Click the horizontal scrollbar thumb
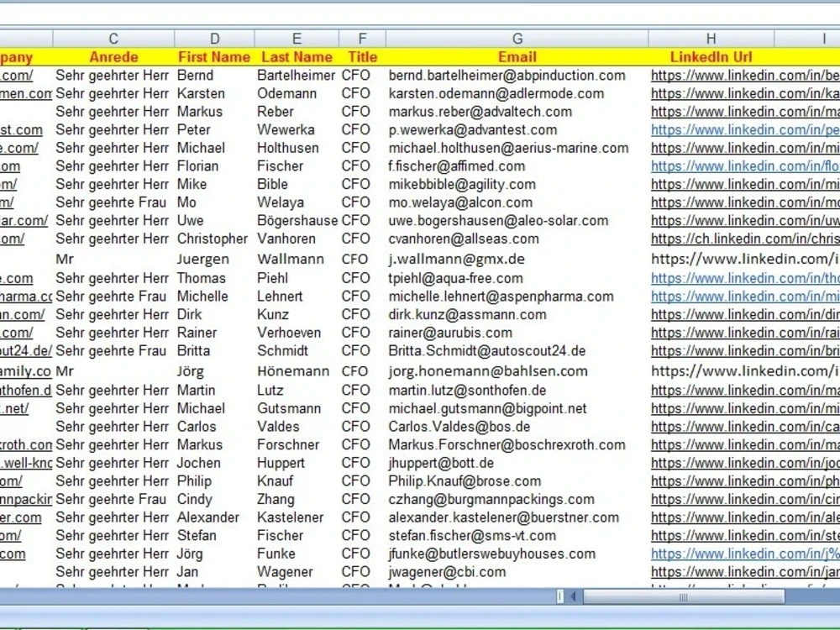This screenshot has height=630, width=840. [684, 596]
